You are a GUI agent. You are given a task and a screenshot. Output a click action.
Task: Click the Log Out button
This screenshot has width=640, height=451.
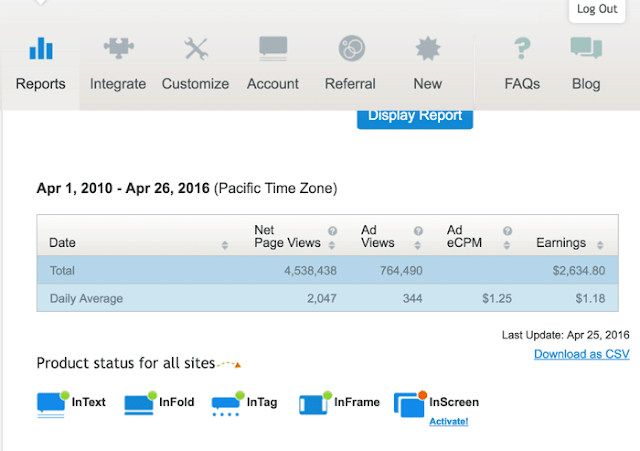coord(597,10)
